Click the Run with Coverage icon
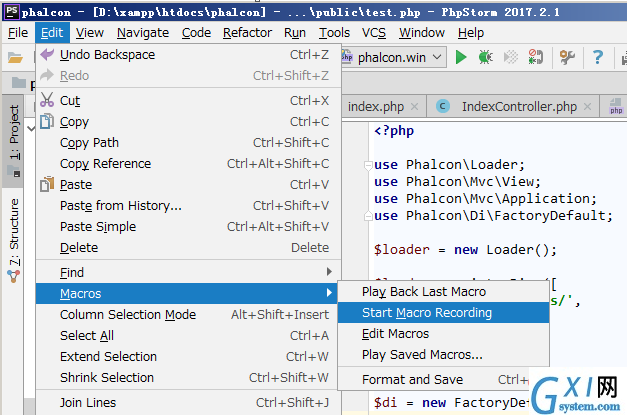627x415 pixels. (511, 57)
